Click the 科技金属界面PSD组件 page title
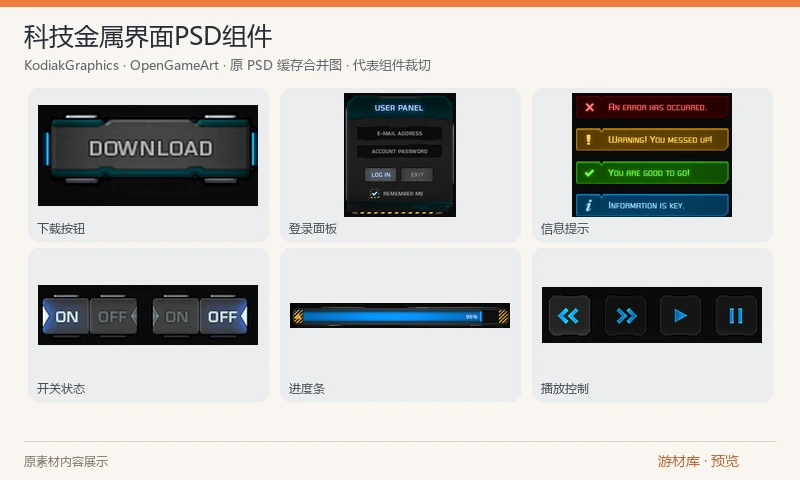This screenshot has width=800, height=480. 148,37
